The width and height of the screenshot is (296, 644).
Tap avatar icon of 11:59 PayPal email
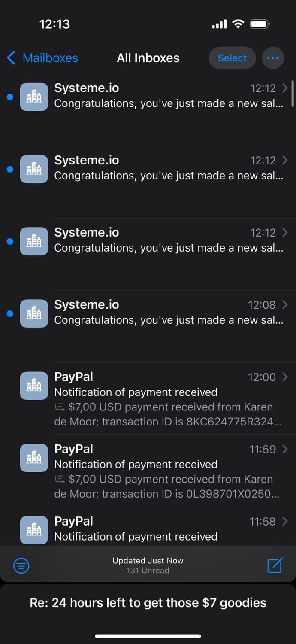point(34,458)
